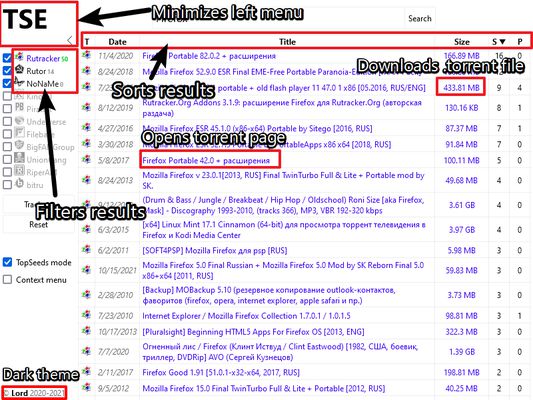Screen dimensions: 533x400
Task: Click the TSE logo
Action: (x=26, y=19)
